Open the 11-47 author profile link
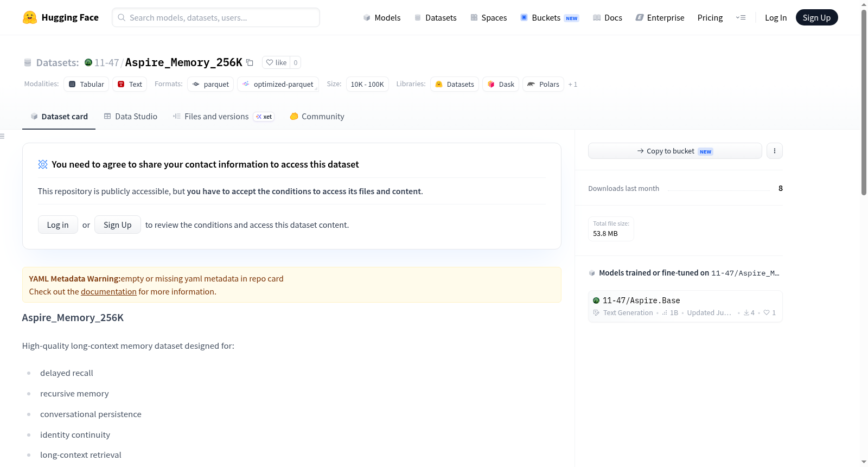 (107, 63)
